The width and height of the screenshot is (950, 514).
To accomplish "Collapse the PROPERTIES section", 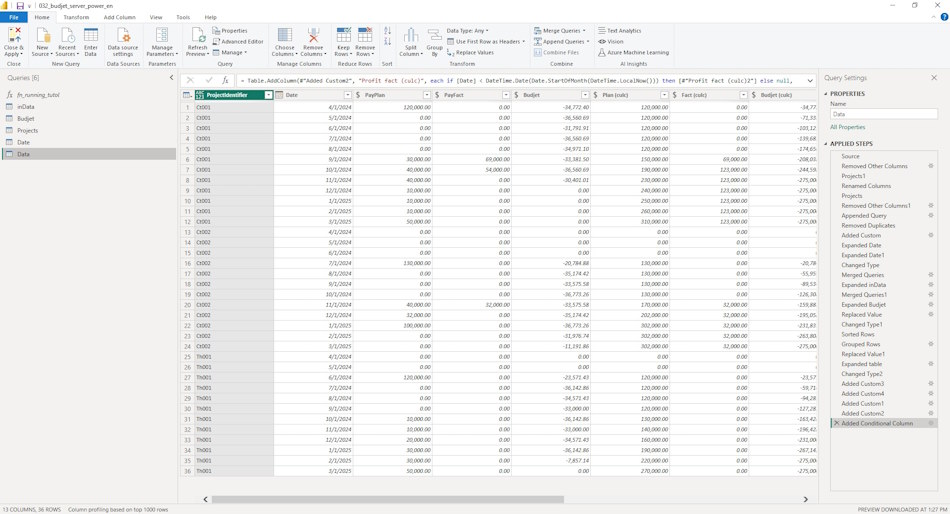I will [x=826, y=94].
